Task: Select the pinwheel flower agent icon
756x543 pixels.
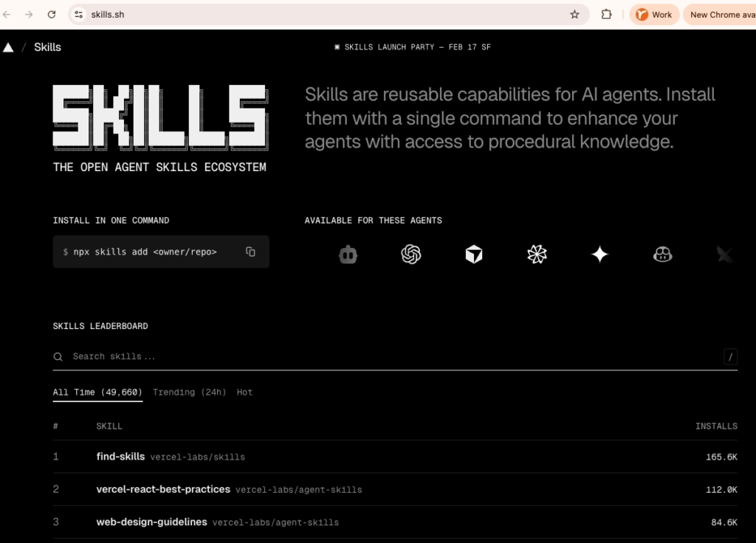Action: click(x=537, y=255)
